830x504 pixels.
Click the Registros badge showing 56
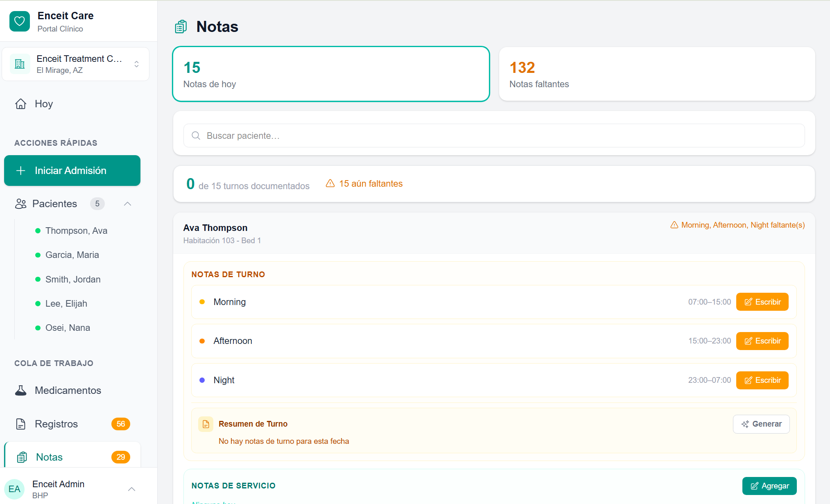(121, 424)
